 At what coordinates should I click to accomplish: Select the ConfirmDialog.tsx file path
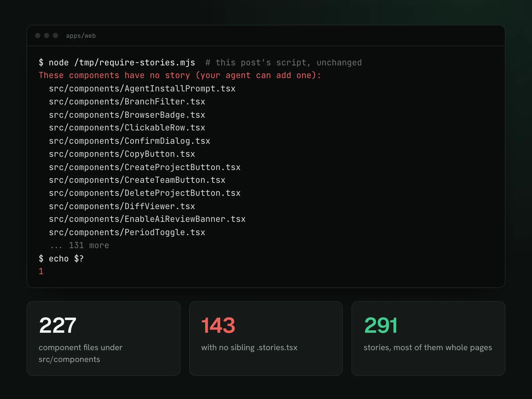(129, 141)
